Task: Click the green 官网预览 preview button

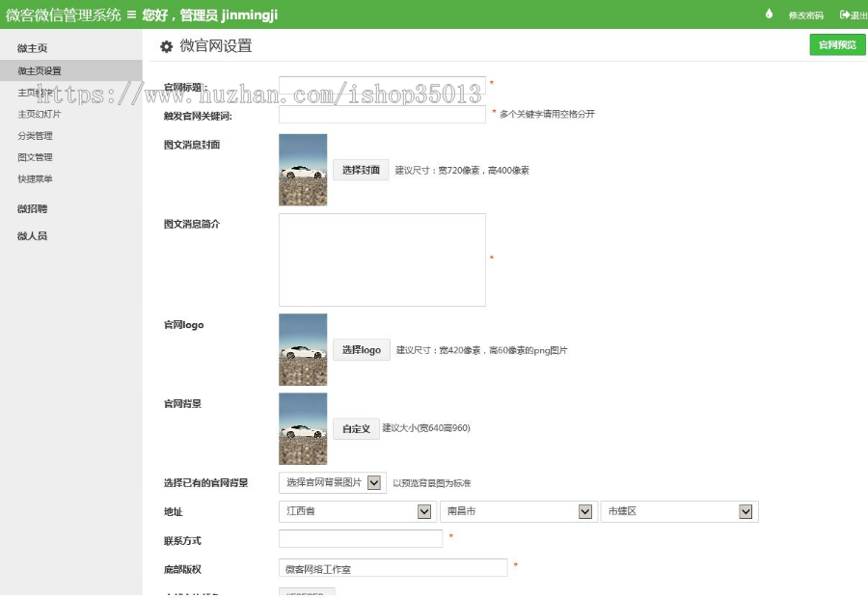Action: (835, 45)
